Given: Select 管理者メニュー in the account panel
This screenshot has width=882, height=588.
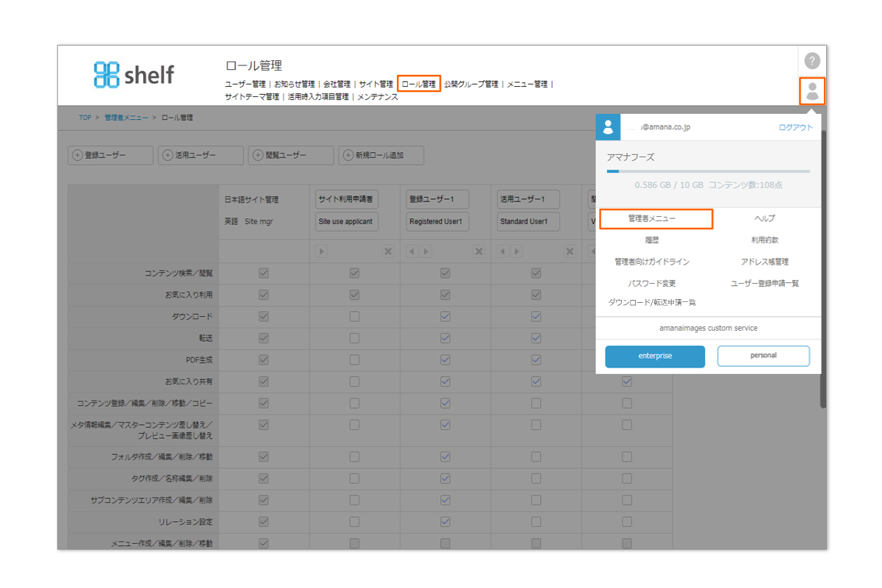Looking at the screenshot, I should 656,219.
